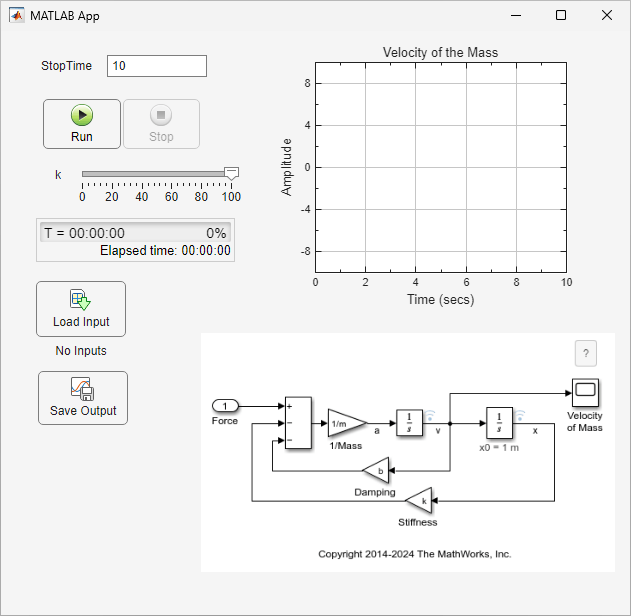Click the gray Stop square icon
The image size is (631, 616).
161,115
